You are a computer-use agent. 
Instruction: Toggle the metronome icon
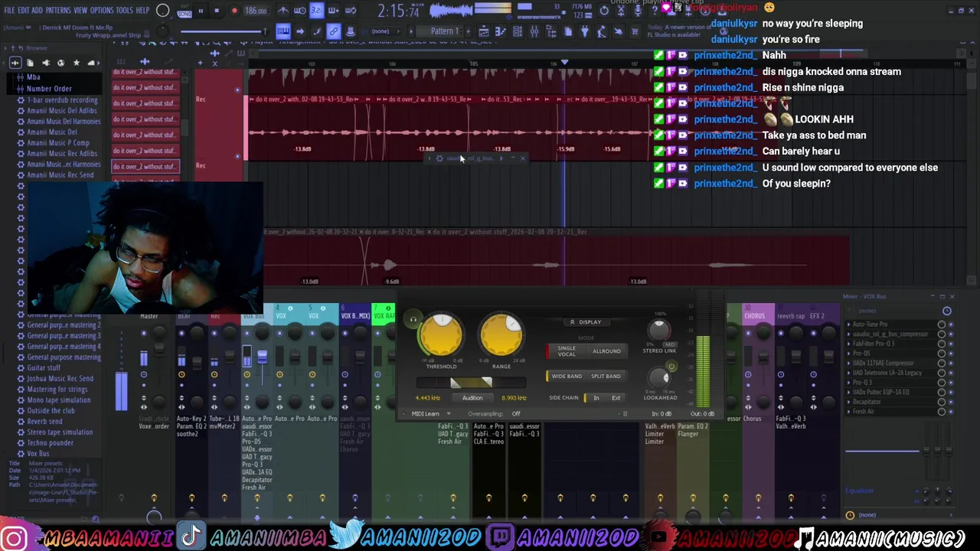283,11
